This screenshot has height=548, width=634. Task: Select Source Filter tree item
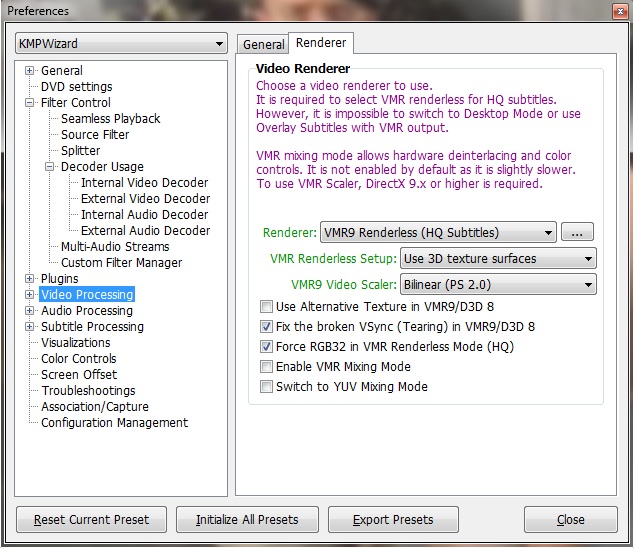pos(95,135)
